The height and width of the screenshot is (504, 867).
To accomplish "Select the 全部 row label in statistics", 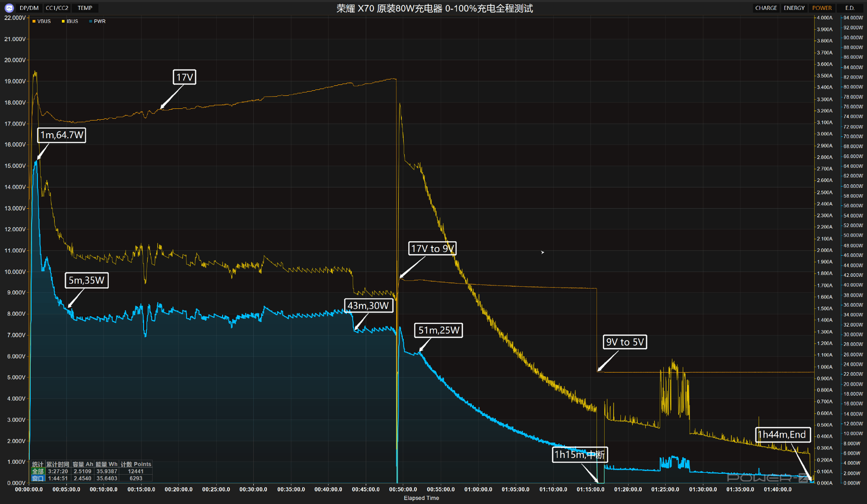I will tap(38, 471).
